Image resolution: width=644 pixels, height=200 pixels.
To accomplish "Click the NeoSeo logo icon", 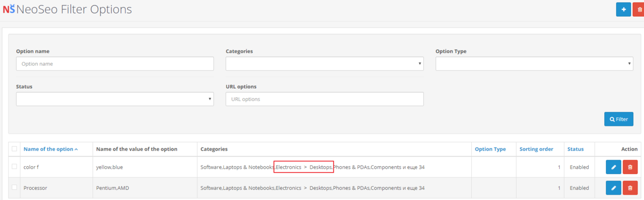I will click(8, 9).
